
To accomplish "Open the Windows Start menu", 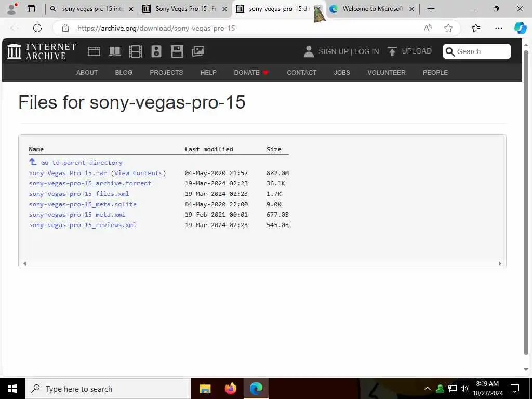I will tap(12, 389).
